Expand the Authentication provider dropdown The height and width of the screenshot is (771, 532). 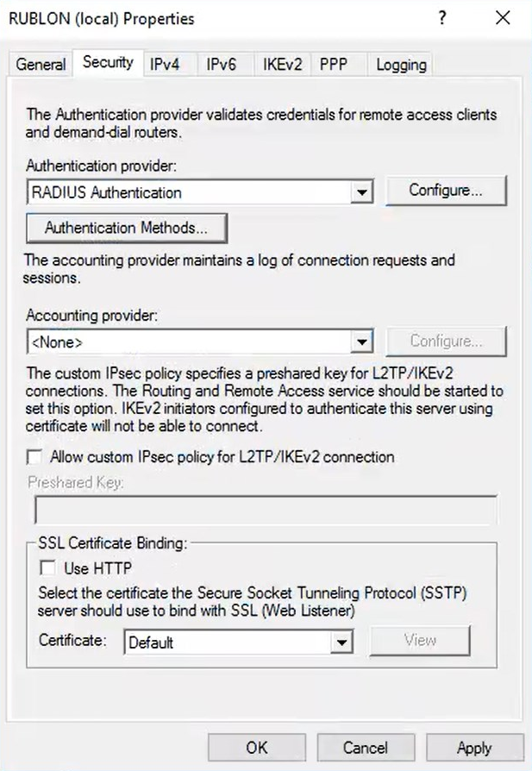click(363, 192)
